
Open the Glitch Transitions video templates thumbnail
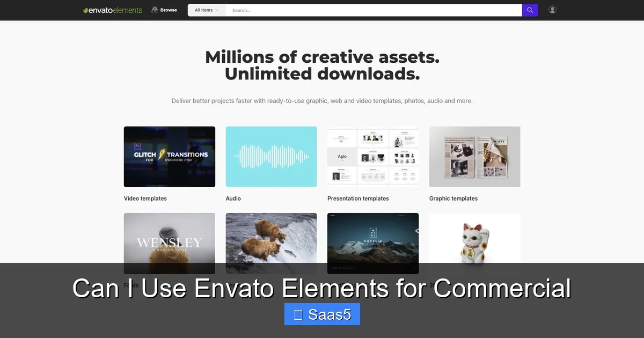170,157
